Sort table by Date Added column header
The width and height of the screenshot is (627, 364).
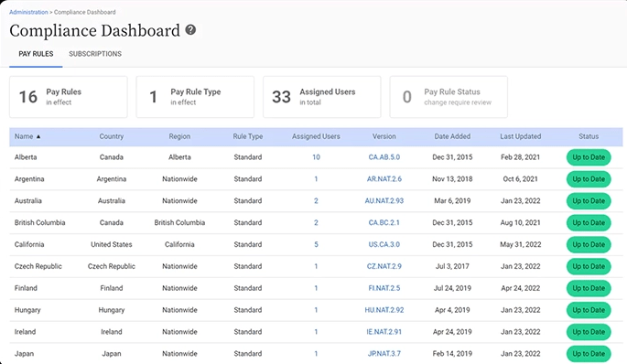pyautogui.click(x=452, y=136)
